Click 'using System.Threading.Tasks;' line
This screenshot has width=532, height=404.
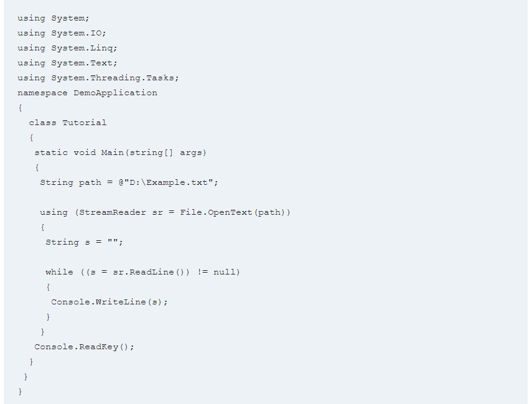pyautogui.click(x=98, y=78)
